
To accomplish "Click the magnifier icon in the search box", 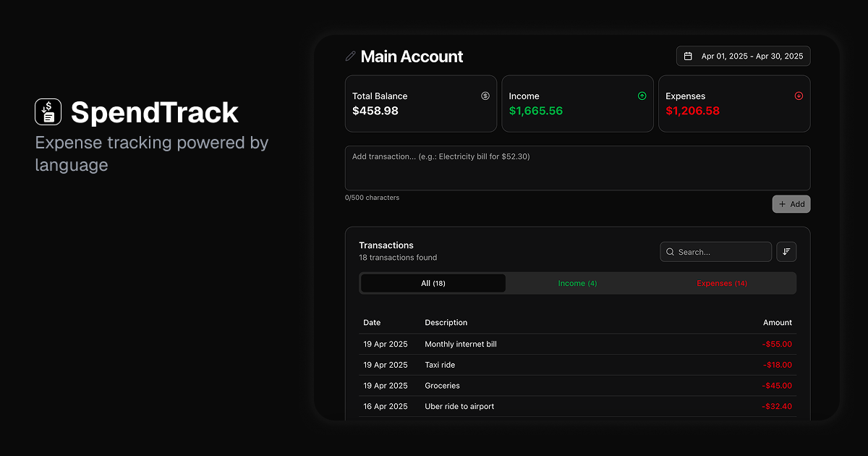I will pyautogui.click(x=671, y=251).
